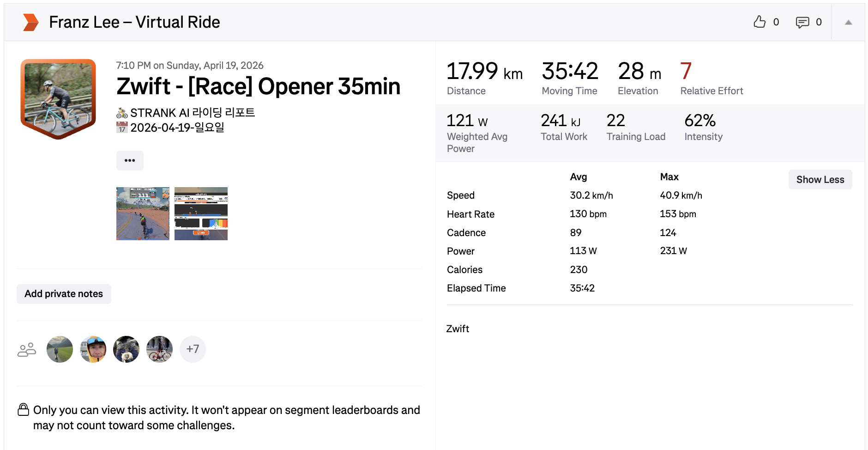This screenshot has height=450, width=868.
Task: Click the privacy lock icon
Action: (x=23, y=409)
